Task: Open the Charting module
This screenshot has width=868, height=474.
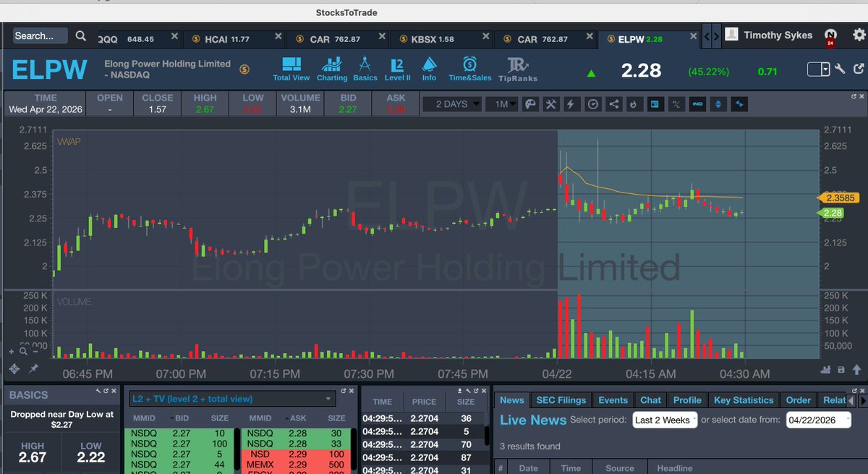Action: 332,69
